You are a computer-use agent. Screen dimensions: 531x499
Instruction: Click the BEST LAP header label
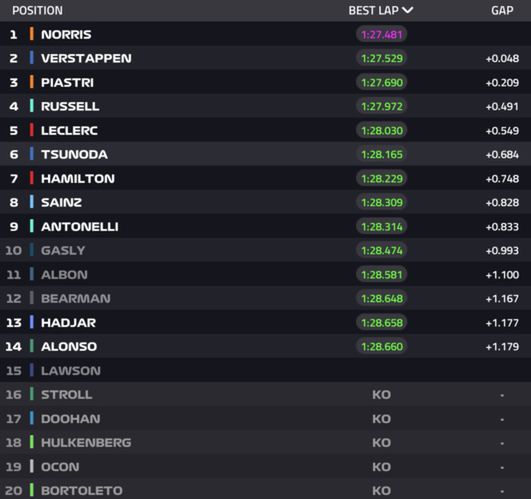tap(374, 10)
